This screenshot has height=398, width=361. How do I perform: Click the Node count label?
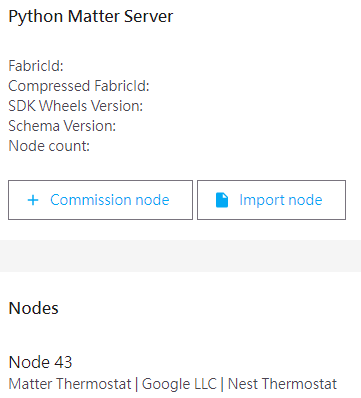(x=49, y=146)
